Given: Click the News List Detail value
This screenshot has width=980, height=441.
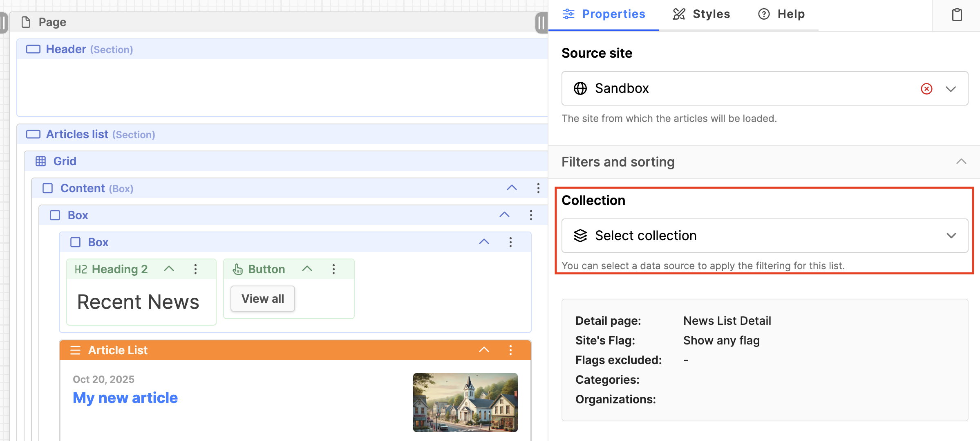Looking at the screenshot, I should [x=727, y=321].
